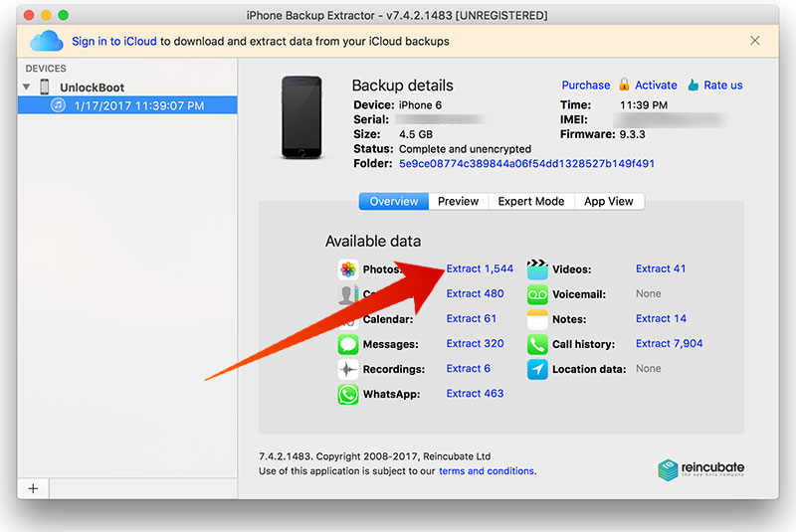Screen dimensions: 796x532
Task: Click the Videos clapperboard icon
Action: point(537,269)
